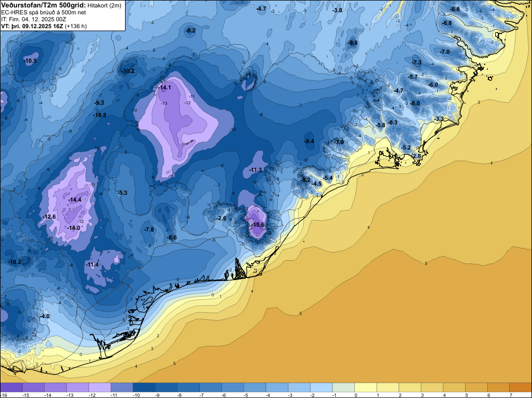Viewport: 532px width, 398px height.
Task: Pick the legend swatch between -6 and -5
Action: tap(233, 387)
